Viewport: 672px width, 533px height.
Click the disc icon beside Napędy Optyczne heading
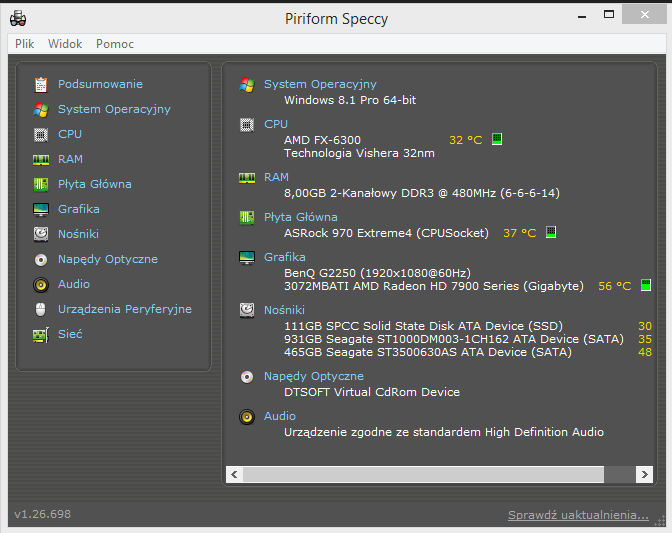point(247,377)
